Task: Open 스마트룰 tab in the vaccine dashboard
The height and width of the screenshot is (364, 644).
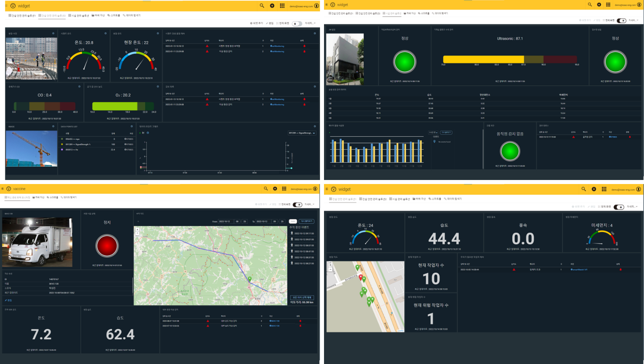Action: (52, 197)
